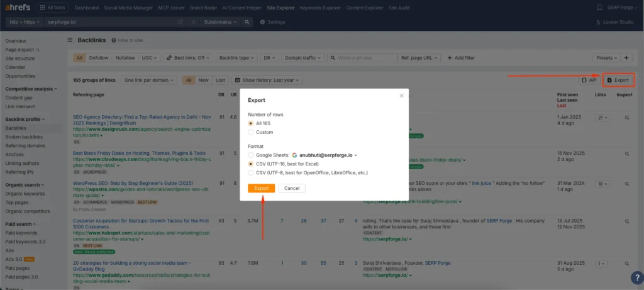Image resolution: width=644 pixels, height=290 pixels.
Task: Select CSV UTF-8 for OpenOffice format
Action: coord(252,171)
